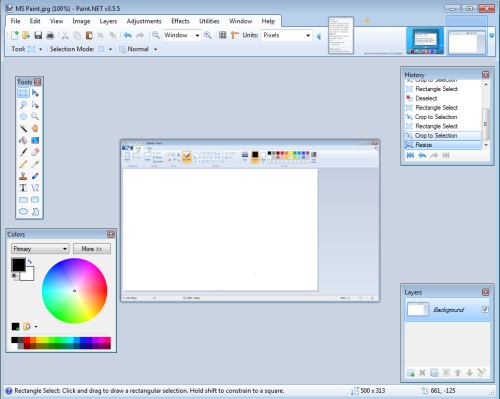Select the Freeform Shape tool
The width and height of the screenshot is (500, 399).
[35, 212]
